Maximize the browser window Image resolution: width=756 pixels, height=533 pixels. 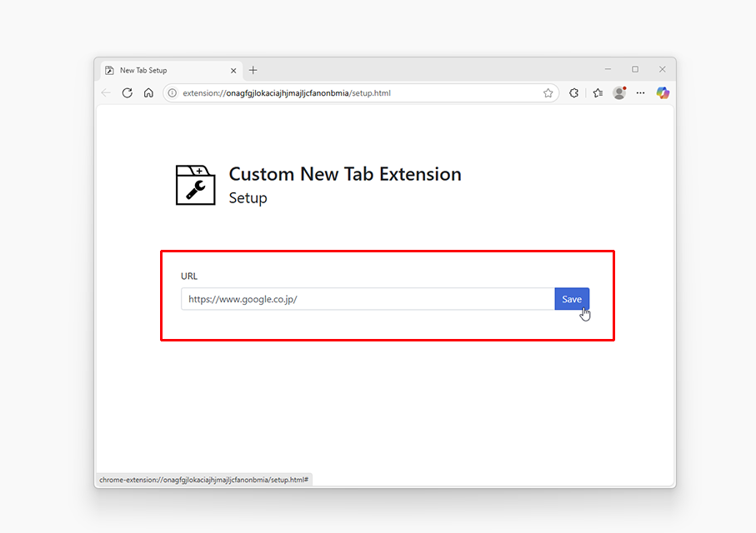pos(635,69)
